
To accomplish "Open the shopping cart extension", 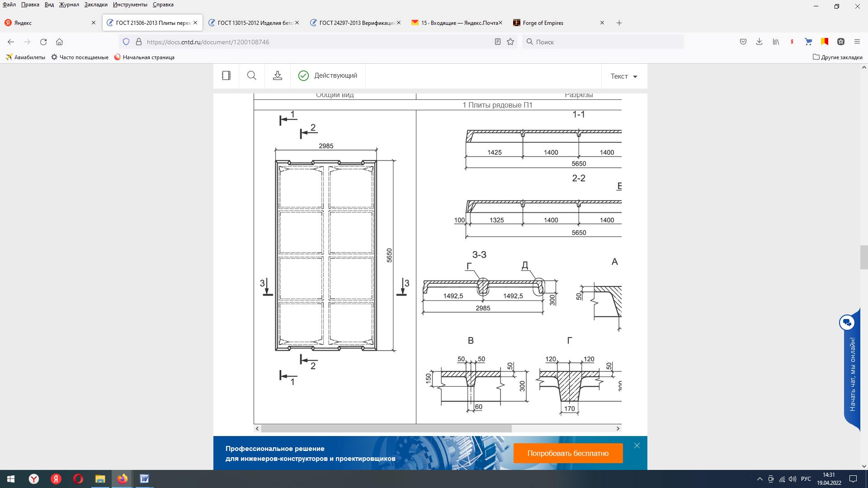I will (x=808, y=42).
